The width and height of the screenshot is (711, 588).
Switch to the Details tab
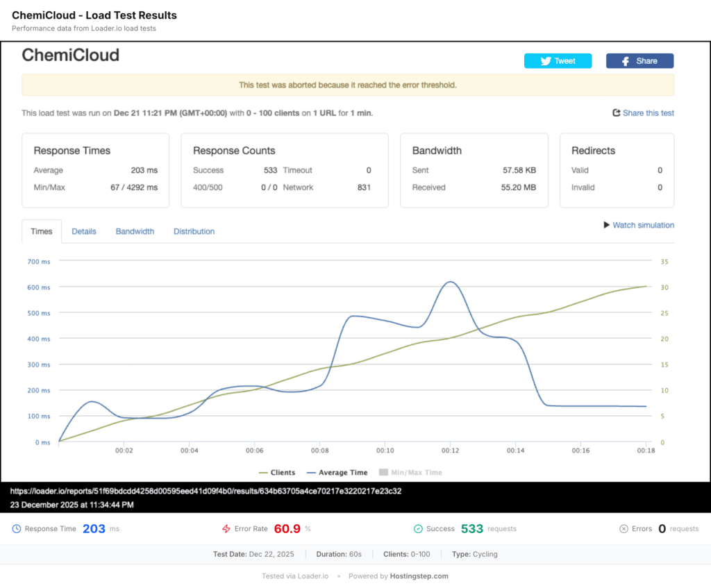84,232
